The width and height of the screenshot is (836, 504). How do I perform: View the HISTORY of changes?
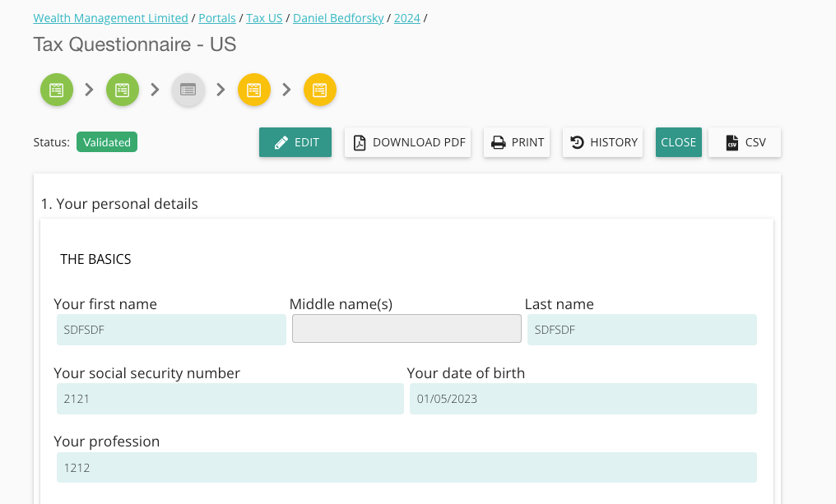click(x=603, y=142)
